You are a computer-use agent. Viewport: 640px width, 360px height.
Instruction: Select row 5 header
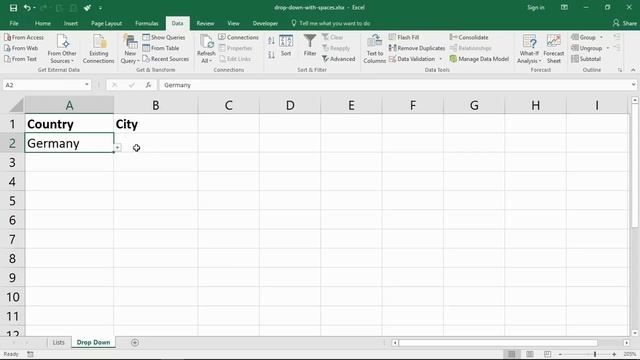pyautogui.click(x=12, y=201)
